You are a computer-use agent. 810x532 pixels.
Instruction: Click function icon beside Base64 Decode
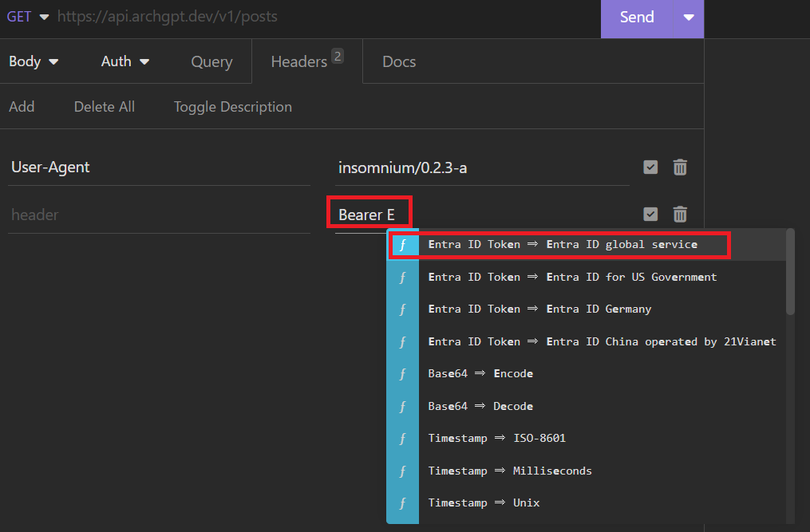click(403, 407)
